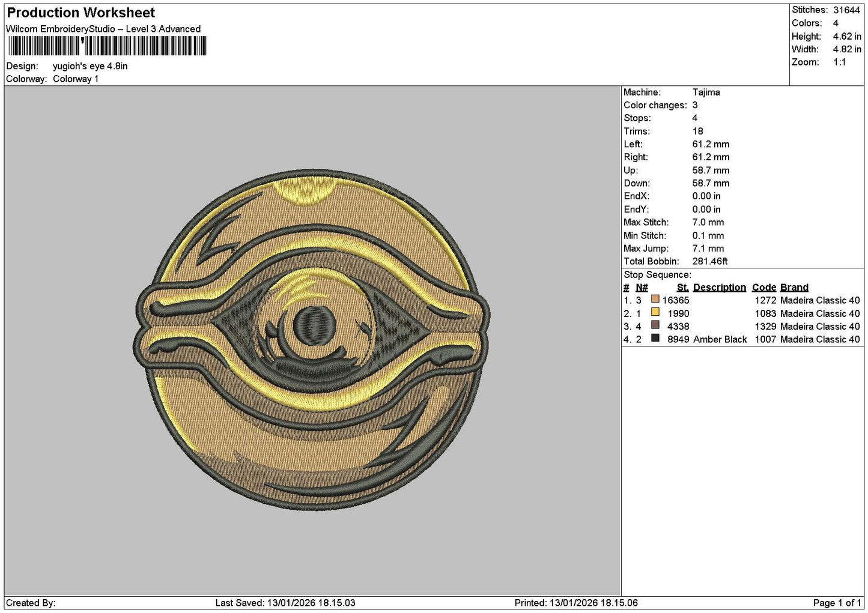Click thread code 1007 in the stop sequence

pos(765,339)
